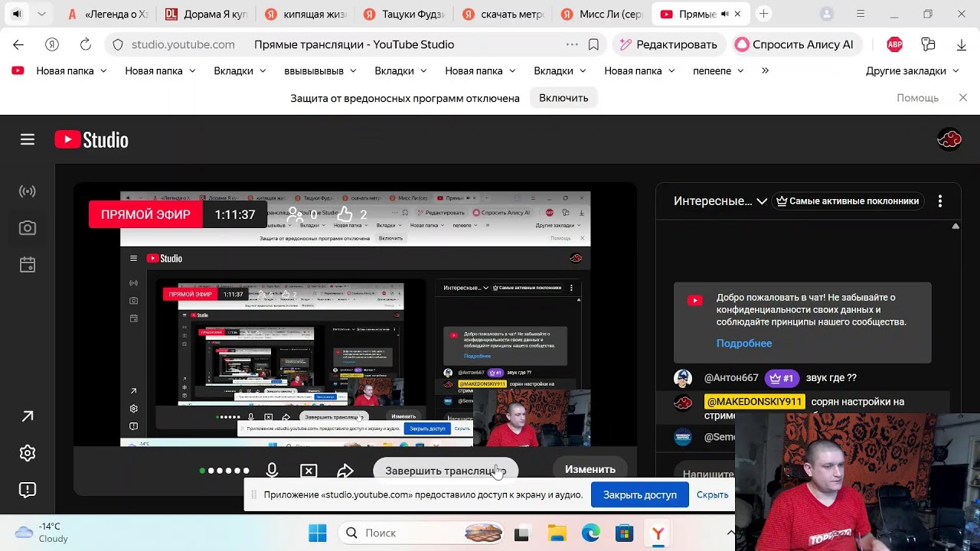Click the crossed square icon below stream preview
The image size is (980, 551).
309,470
